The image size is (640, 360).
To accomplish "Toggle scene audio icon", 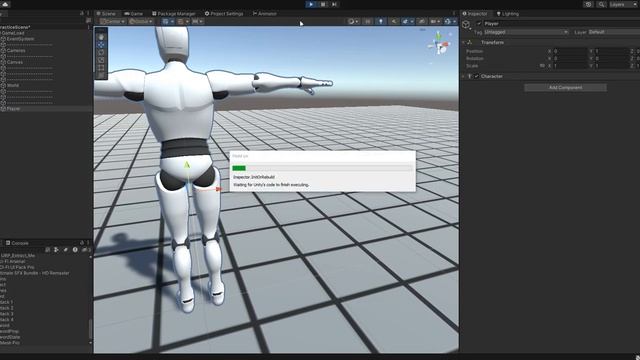I will coord(393,21).
